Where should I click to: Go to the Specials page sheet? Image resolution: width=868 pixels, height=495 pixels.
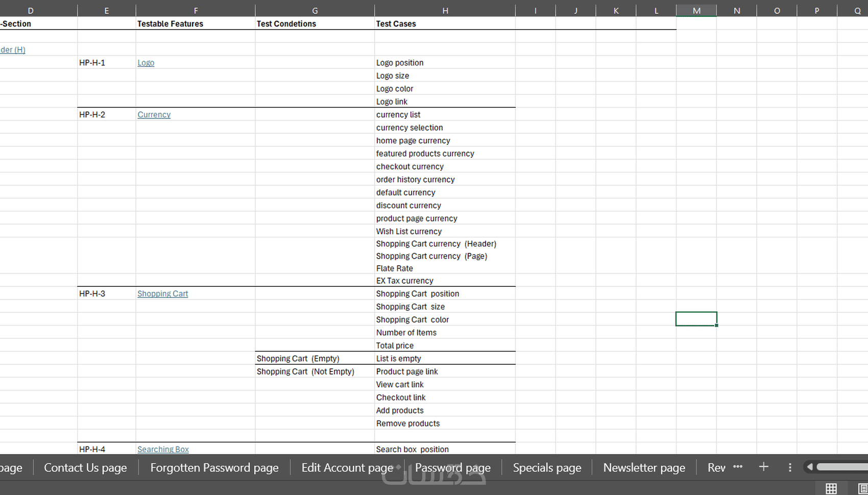pos(547,467)
